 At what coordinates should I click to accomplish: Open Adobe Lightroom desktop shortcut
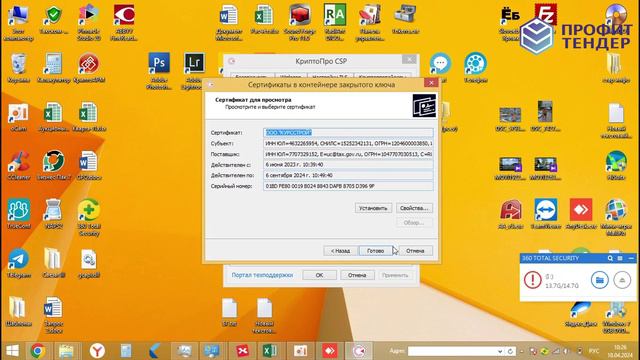coord(194,70)
